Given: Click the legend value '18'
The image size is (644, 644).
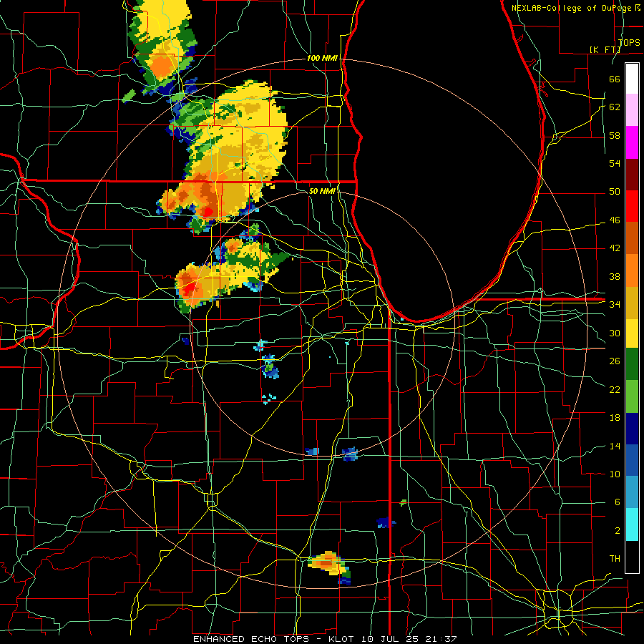Looking at the screenshot, I should coord(615,418).
